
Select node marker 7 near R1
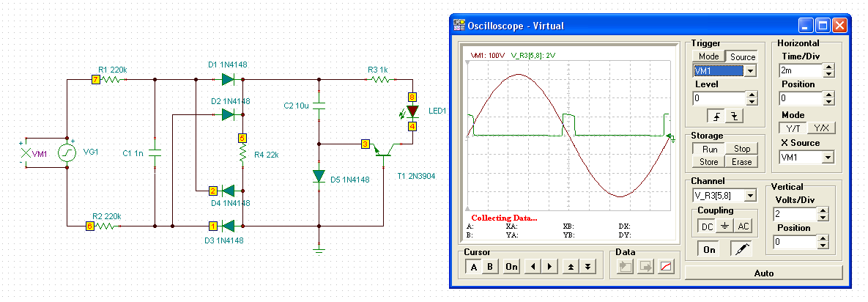click(96, 81)
